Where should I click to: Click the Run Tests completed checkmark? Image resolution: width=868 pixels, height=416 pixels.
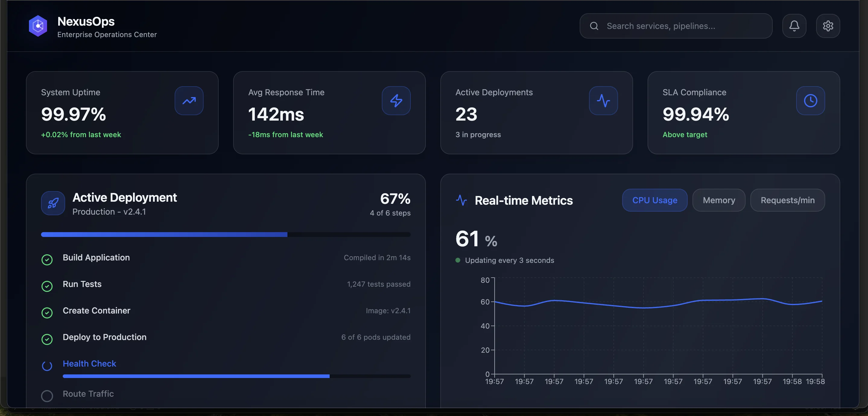47,286
